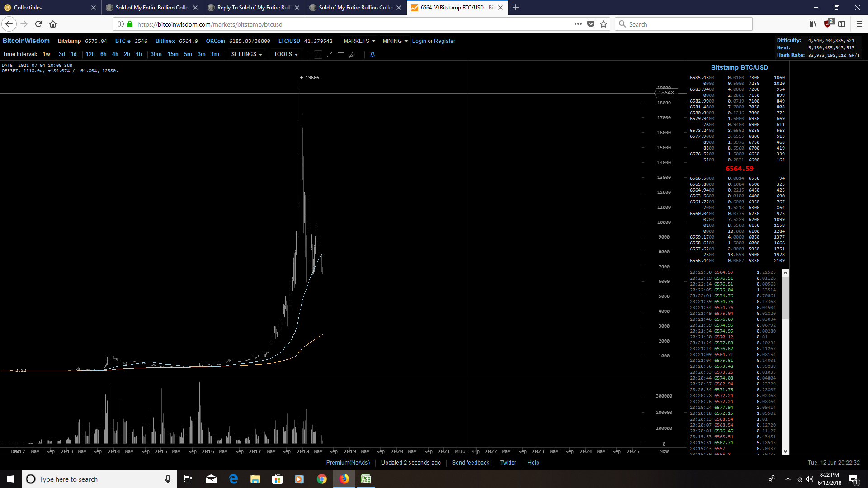
Task: Switch to Reply To Sold tab
Action: [x=254, y=8]
